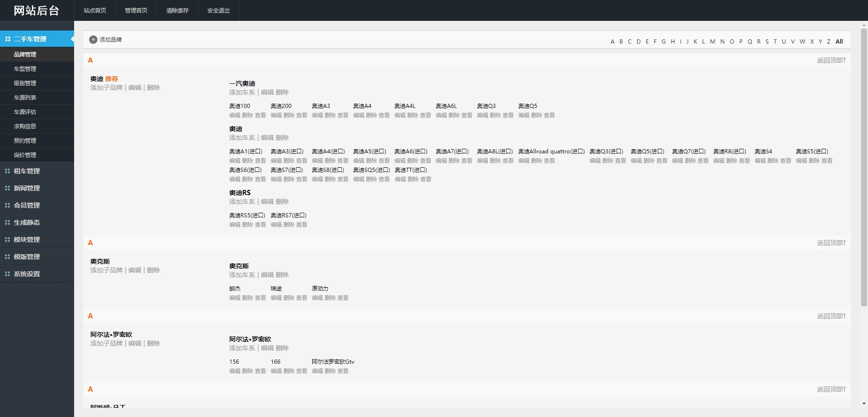Screen dimensions: 868x417
Task: Open 品牌管理 in the sidebar
Action: (37, 55)
